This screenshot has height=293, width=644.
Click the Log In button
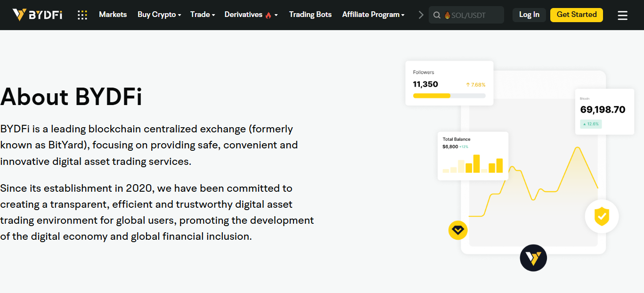point(529,15)
